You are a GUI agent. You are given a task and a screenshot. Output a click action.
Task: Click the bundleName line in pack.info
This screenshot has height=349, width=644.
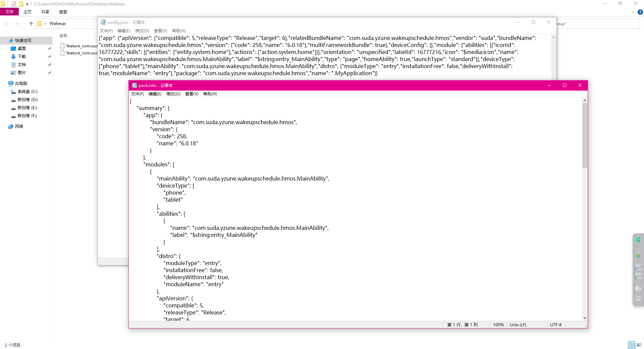click(x=224, y=122)
